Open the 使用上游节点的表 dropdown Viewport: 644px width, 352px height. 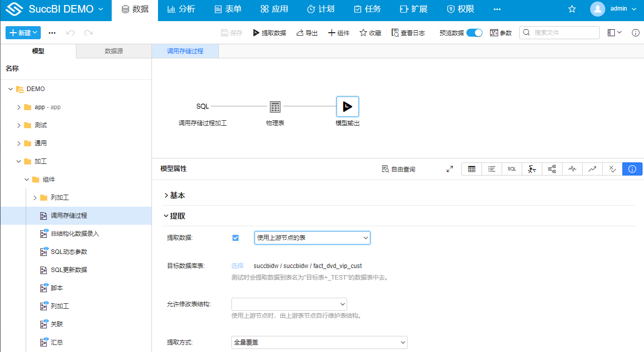tap(312, 237)
